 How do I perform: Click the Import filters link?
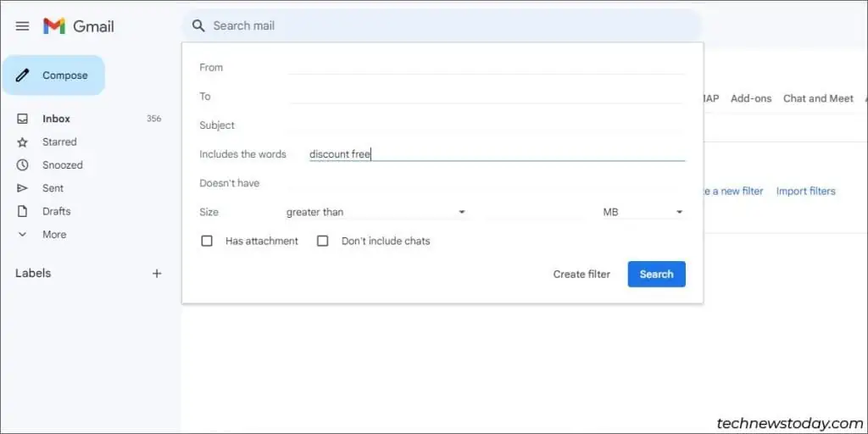coord(805,191)
